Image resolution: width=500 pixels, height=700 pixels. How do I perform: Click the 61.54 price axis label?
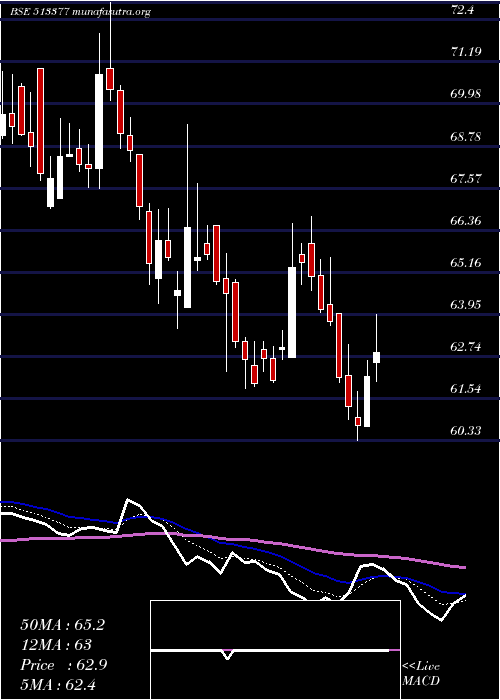[466, 388]
